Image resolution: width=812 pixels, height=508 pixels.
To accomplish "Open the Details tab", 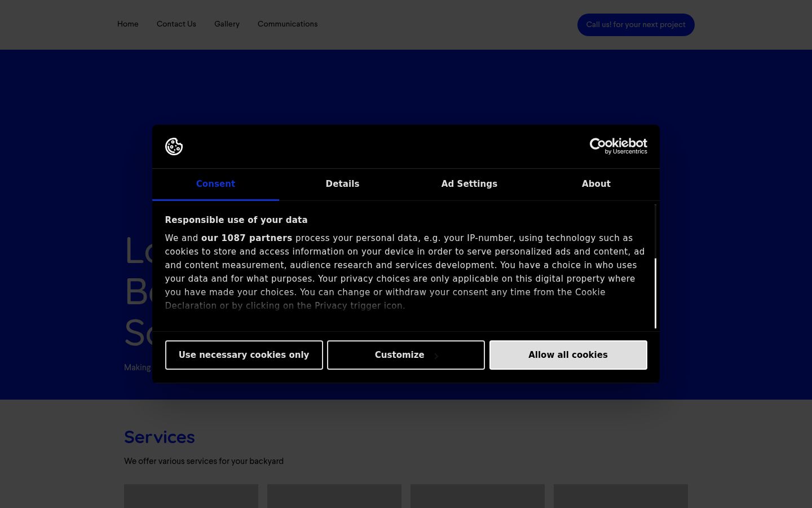I will pos(342,184).
